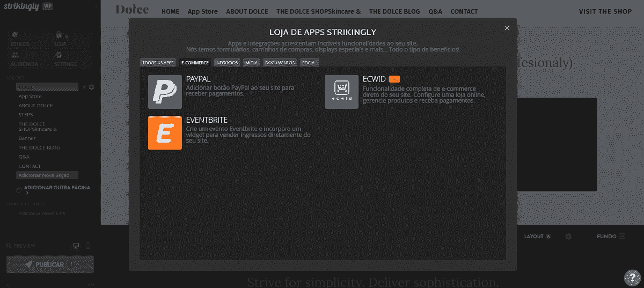Click the Dolce site logo
644x288 pixels.
click(132, 10)
